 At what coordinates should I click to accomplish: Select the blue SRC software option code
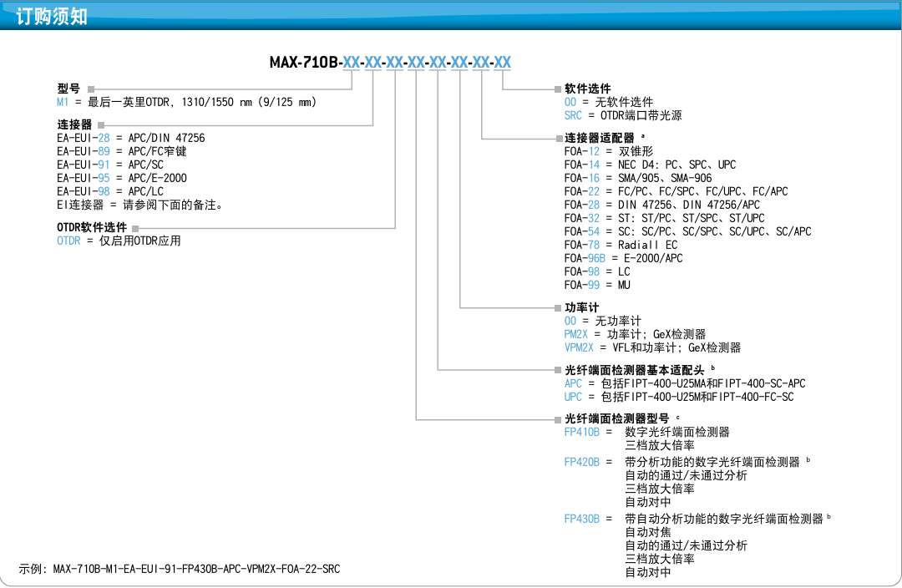tap(573, 115)
